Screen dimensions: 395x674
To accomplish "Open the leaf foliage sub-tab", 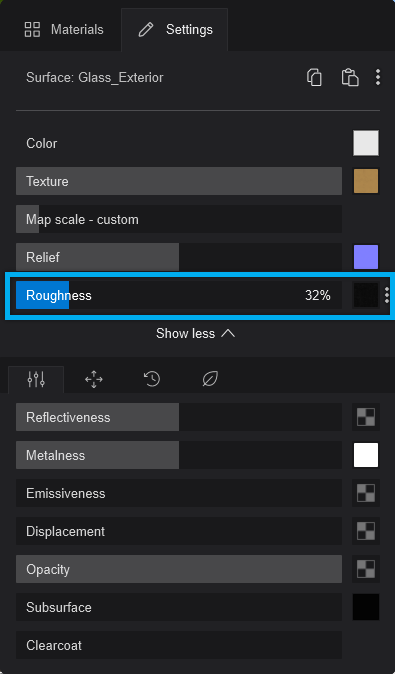I will coord(210,379).
